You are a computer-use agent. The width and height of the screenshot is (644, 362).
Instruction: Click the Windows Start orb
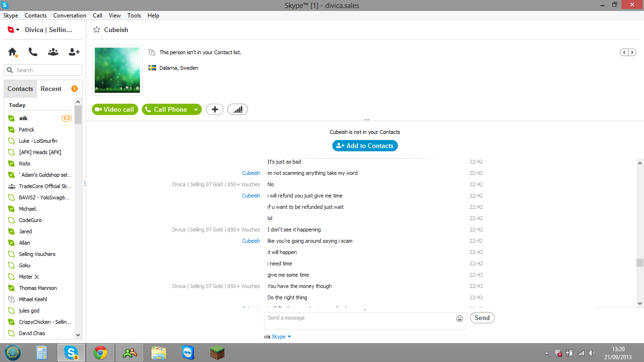coord(13,353)
